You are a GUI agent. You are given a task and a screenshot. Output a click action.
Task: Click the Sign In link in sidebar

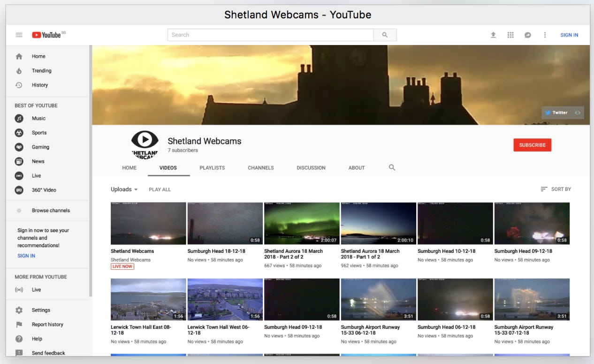pyautogui.click(x=26, y=256)
